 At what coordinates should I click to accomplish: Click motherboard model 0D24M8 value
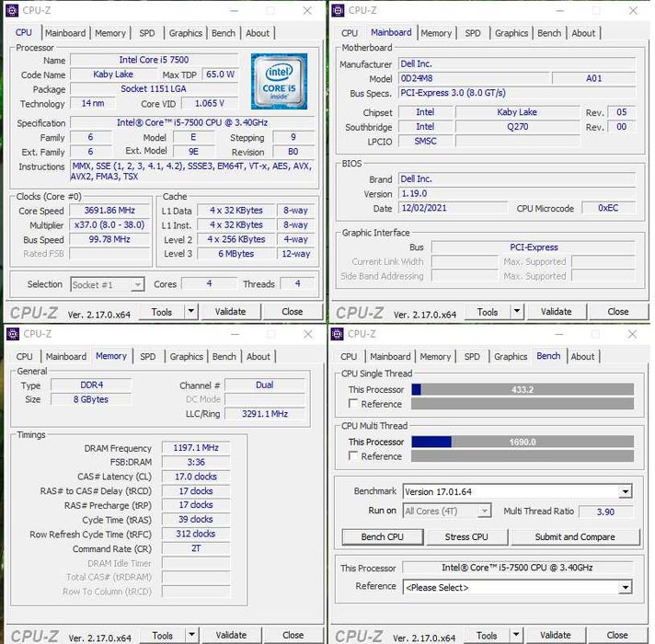473,78
